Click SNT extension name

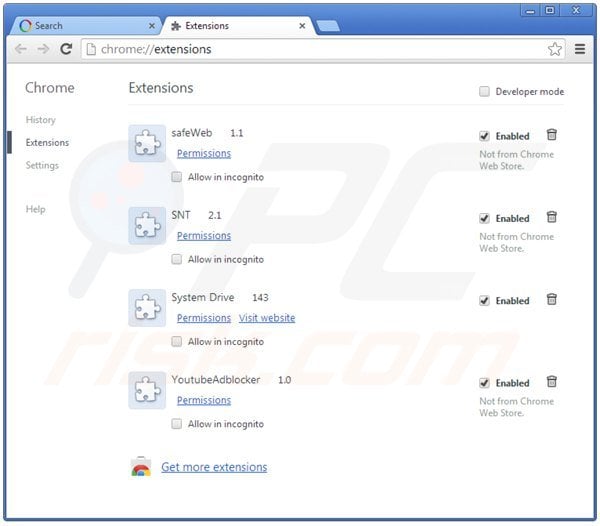(x=181, y=215)
